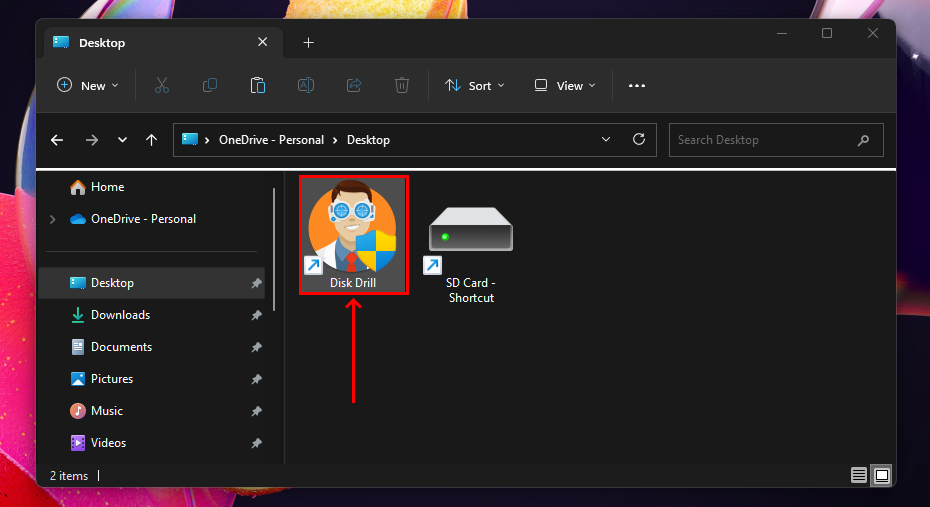Click pin icon next to Desktop

(256, 283)
